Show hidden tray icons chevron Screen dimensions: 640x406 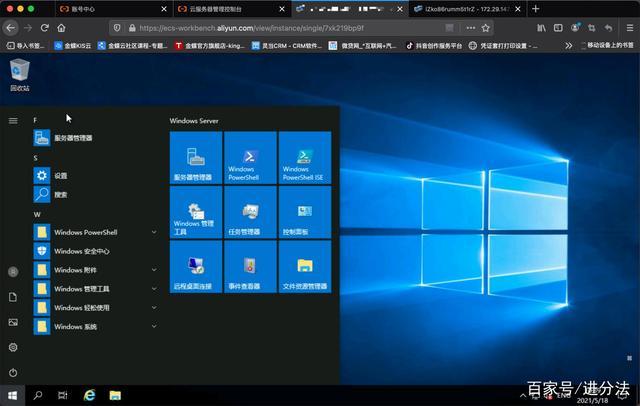[x=522, y=395]
